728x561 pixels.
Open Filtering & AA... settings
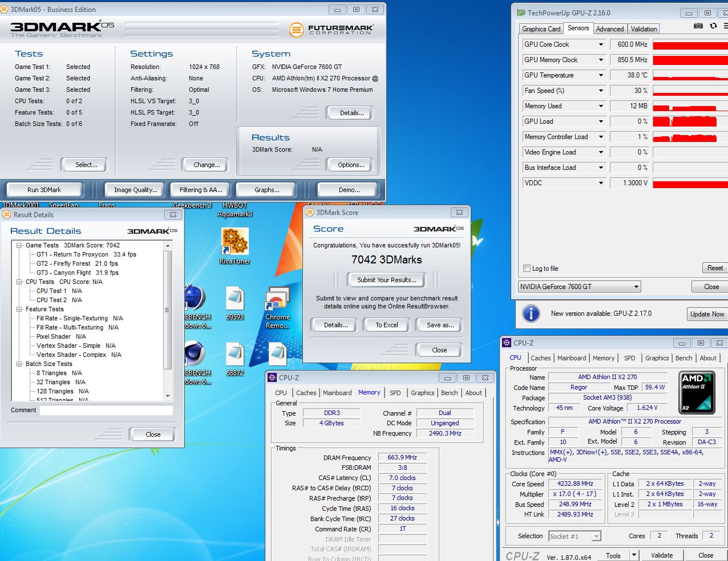[x=201, y=190]
